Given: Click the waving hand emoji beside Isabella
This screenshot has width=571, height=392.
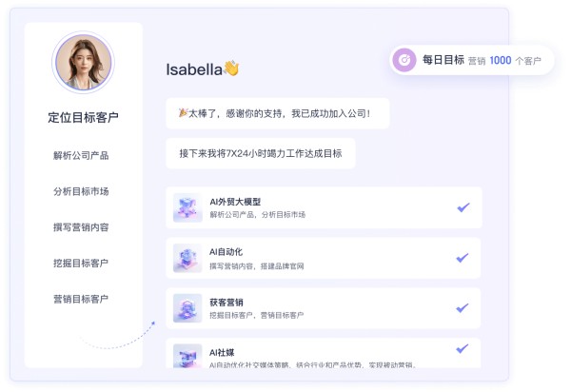Looking at the screenshot, I should (231, 69).
